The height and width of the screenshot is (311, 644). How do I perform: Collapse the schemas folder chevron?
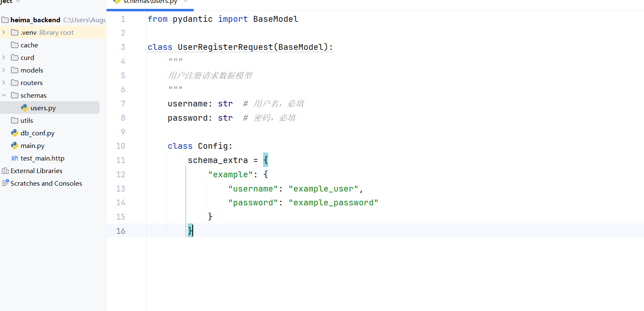coord(4,95)
